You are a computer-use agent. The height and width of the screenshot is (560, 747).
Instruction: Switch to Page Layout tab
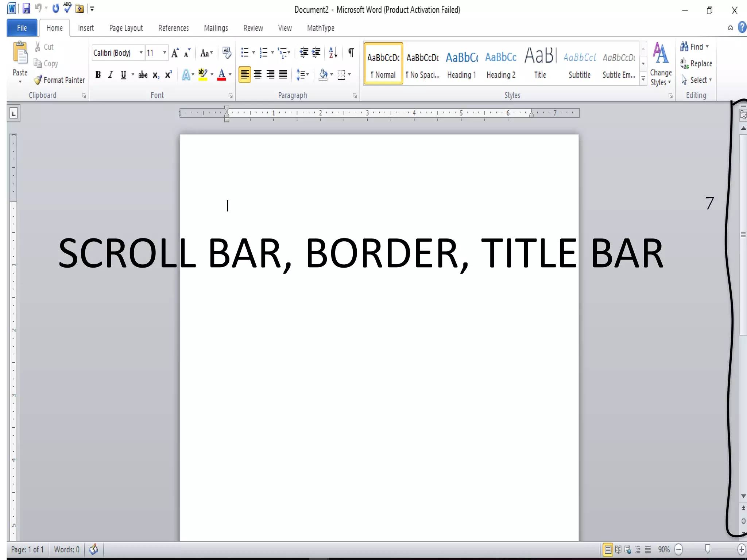point(126,28)
